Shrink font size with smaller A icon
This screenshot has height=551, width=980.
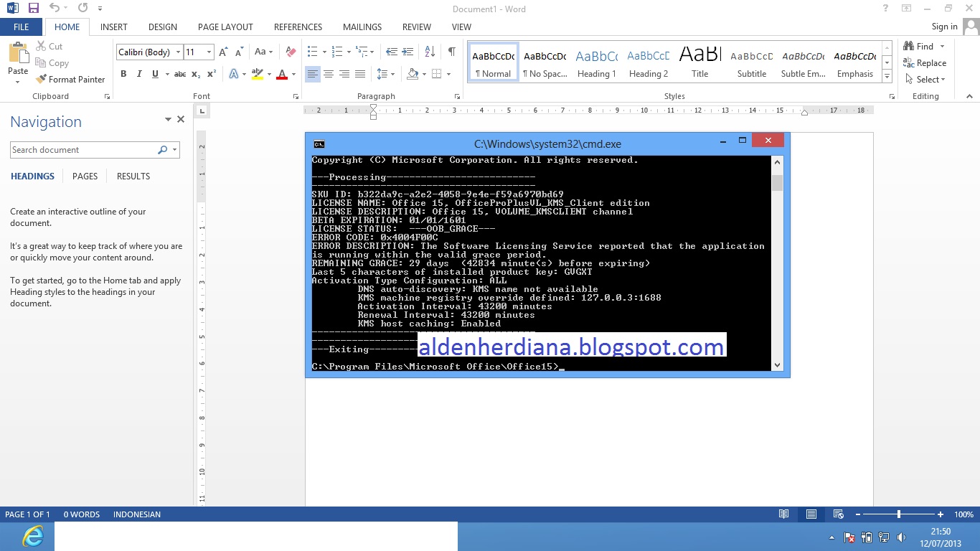(x=240, y=52)
